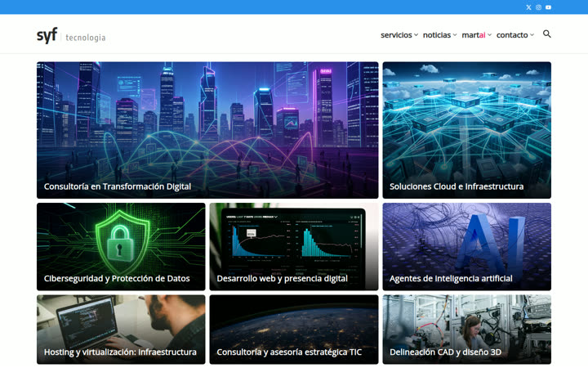The width and height of the screenshot is (588, 368).
Task: Open the Instagram social link
Action: (538, 7)
